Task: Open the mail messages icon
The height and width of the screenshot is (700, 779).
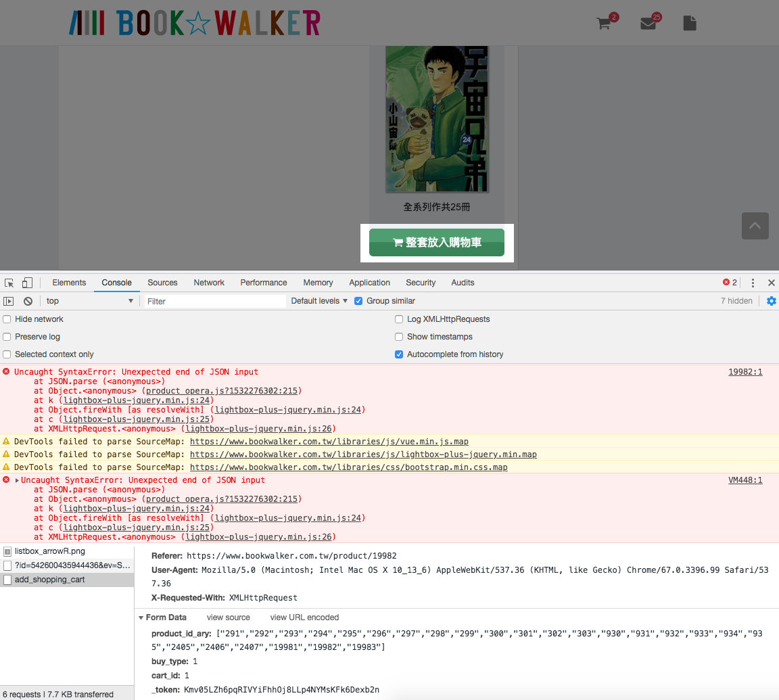Action: tap(648, 24)
